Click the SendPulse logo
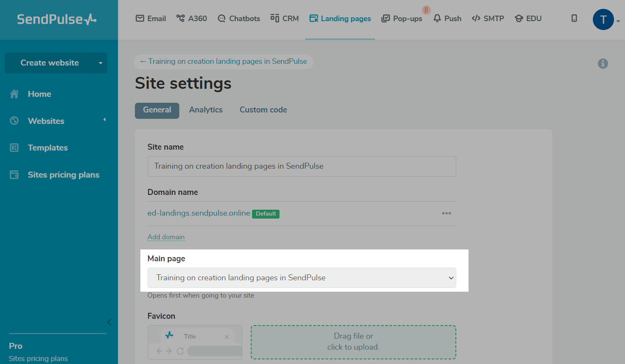The width and height of the screenshot is (625, 364). pyautogui.click(x=57, y=19)
